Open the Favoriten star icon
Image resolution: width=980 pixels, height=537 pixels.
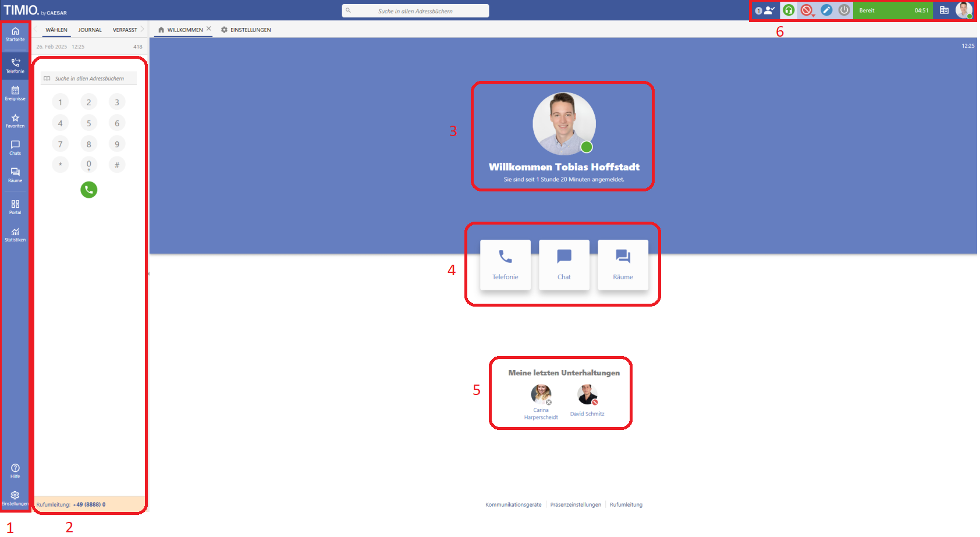pyautogui.click(x=15, y=120)
